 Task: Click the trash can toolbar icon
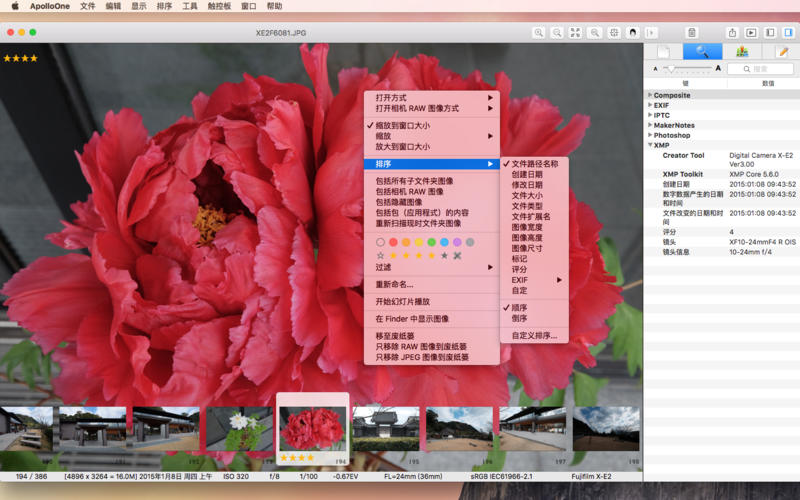[x=692, y=33]
